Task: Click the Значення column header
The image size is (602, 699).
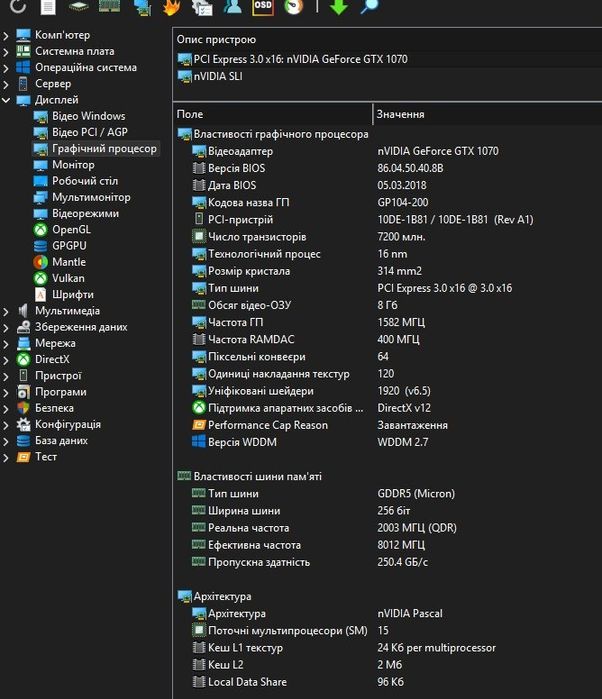Action: [487, 114]
